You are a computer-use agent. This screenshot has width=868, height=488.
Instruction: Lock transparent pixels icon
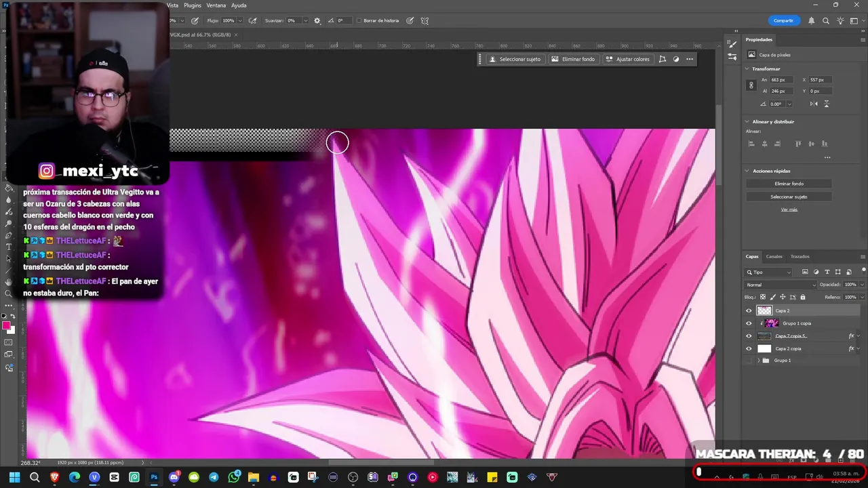762,297
